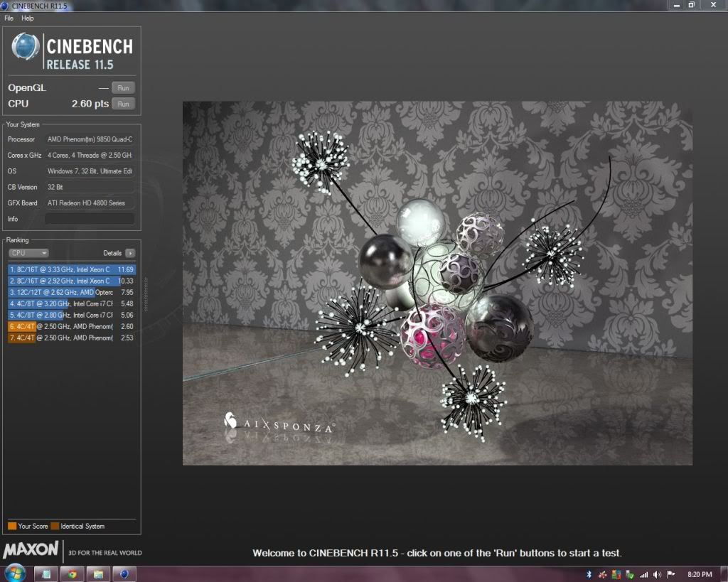Click the first pinned taskbar program icon
This screenshot has height=582, width=728.
tap(46, 574)
